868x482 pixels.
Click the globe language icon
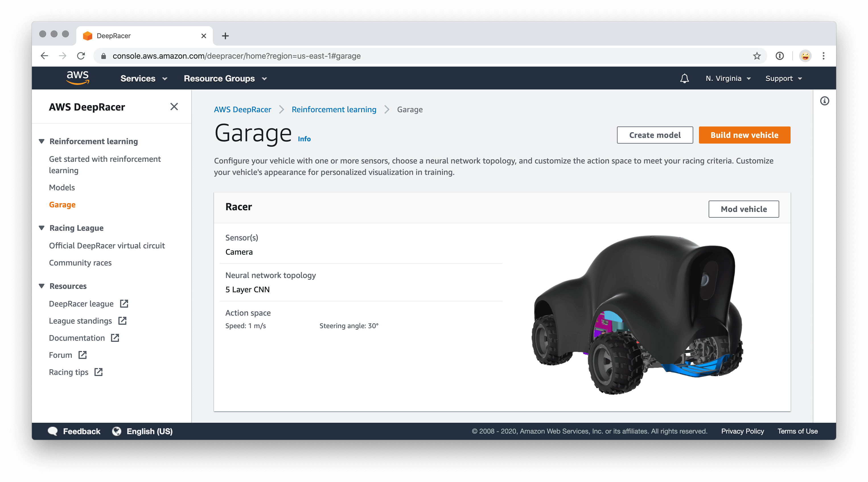pyautogui.click(x=117, y=431)
